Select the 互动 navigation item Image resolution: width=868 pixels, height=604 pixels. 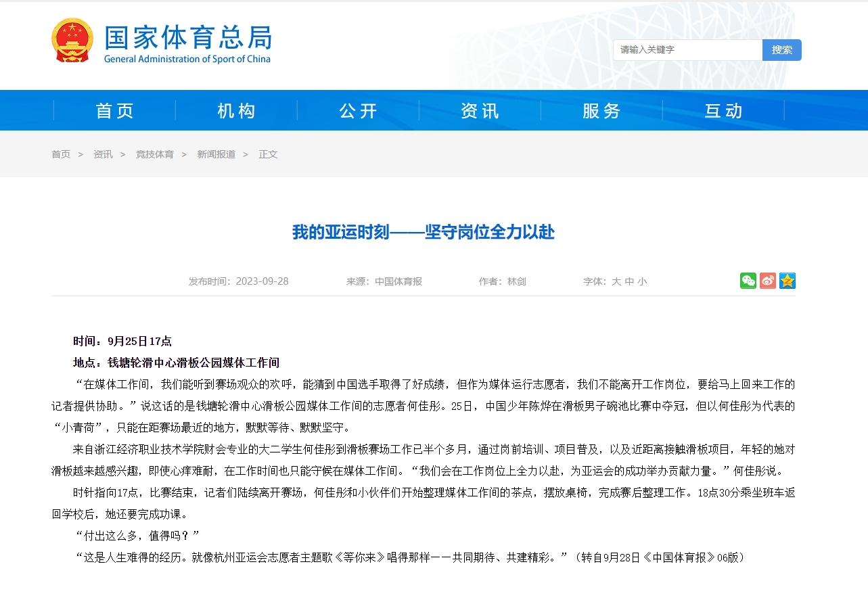724,111
